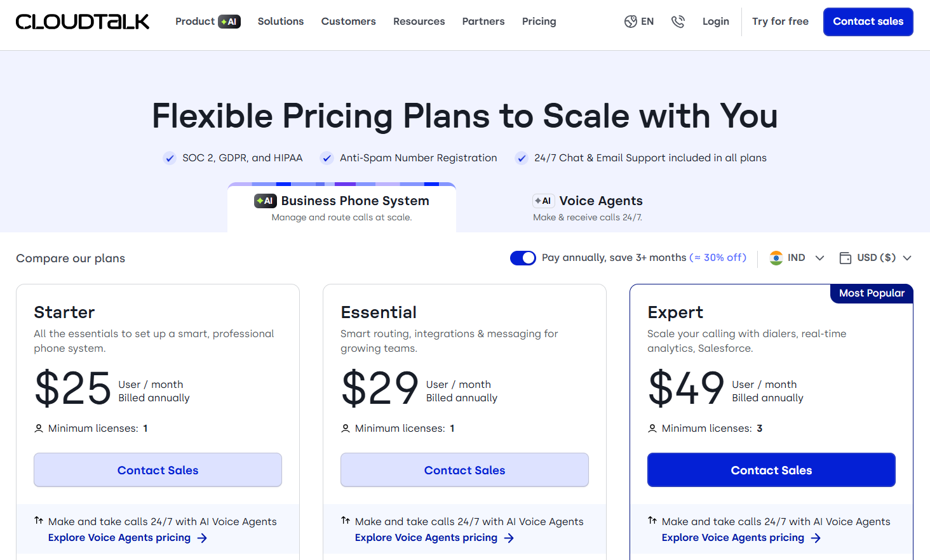Screen dimensions: 930x560
Task: Click the CloudTalk logo
Action: 83,22
